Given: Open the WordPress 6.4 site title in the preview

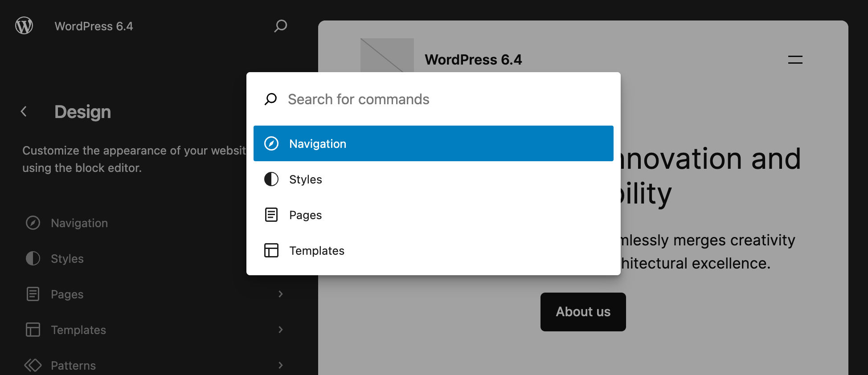Looking at the screenshot, I should coord(473,60).
